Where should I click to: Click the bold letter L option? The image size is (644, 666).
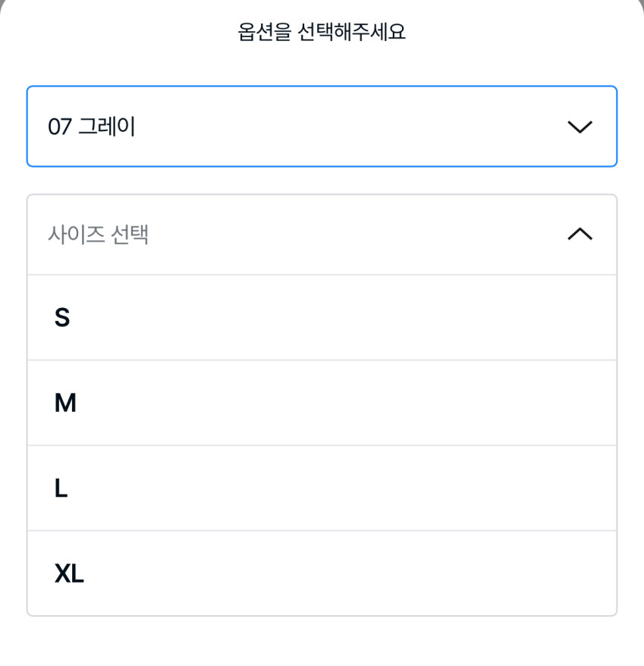point(61,488)
